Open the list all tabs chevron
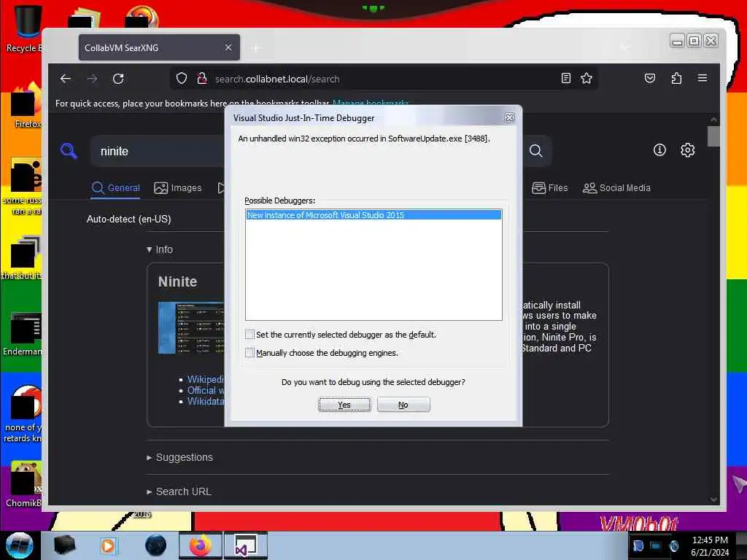747x560 pixels. [624, 47]
